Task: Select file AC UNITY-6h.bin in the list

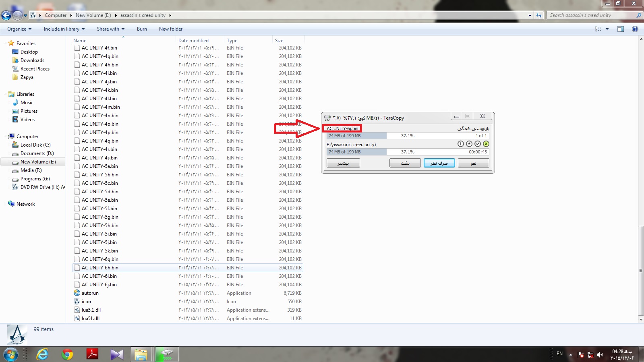Action: pos(100,268)
